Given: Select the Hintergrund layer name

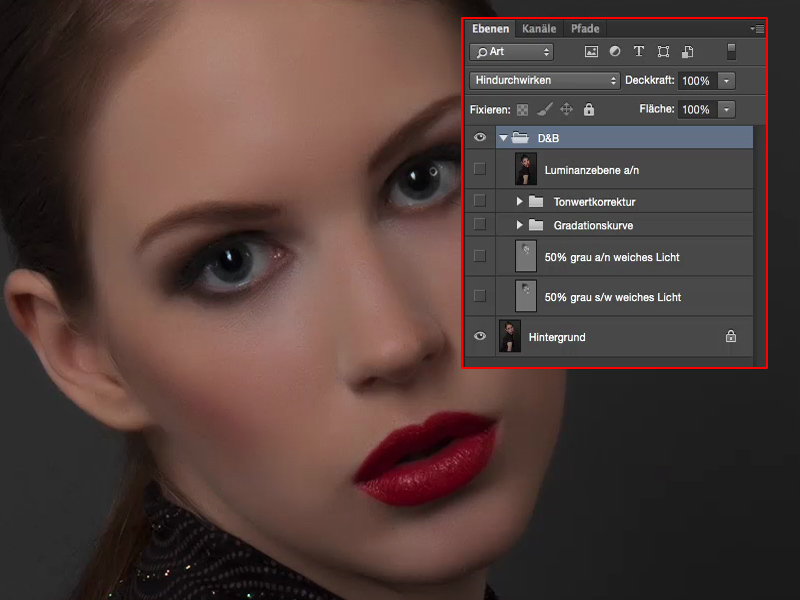Looking at the screenshot, I should pos(557,337).
